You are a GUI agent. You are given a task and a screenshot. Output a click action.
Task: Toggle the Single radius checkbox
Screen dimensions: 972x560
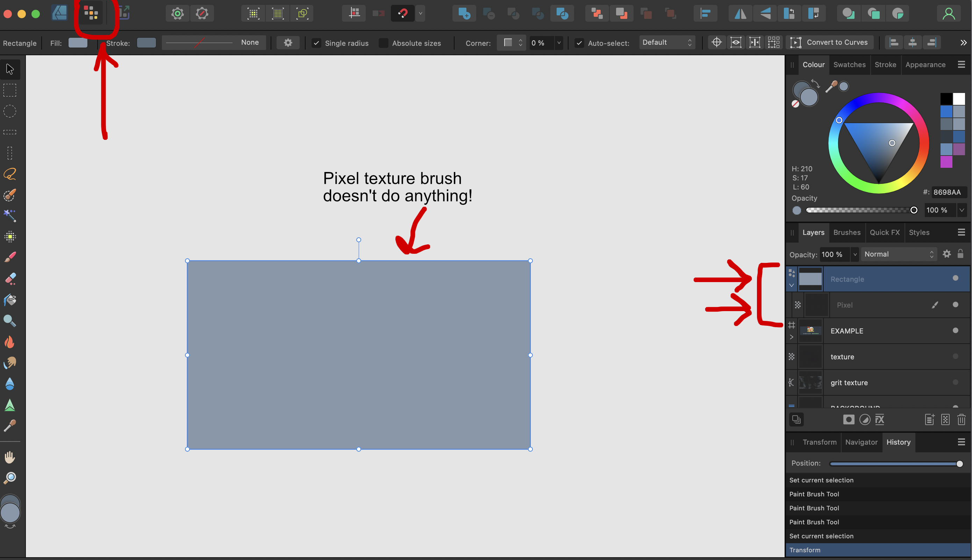pos(316,43)
